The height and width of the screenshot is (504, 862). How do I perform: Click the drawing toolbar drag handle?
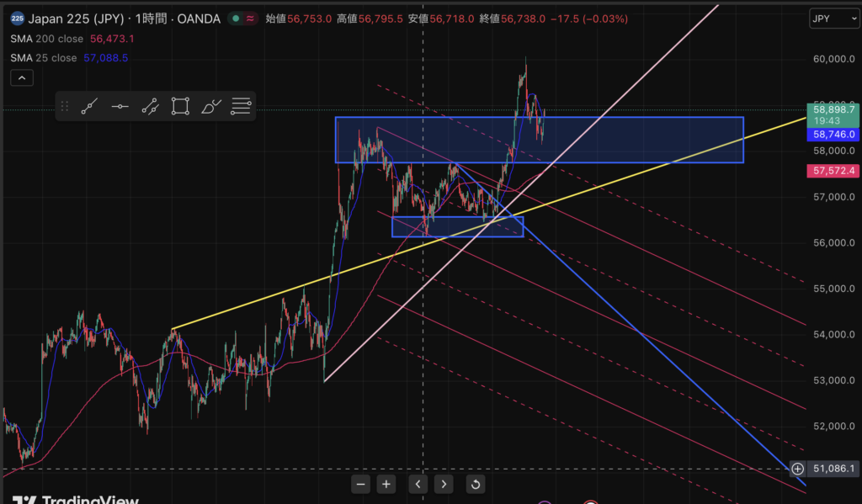(x=65, y=106)
